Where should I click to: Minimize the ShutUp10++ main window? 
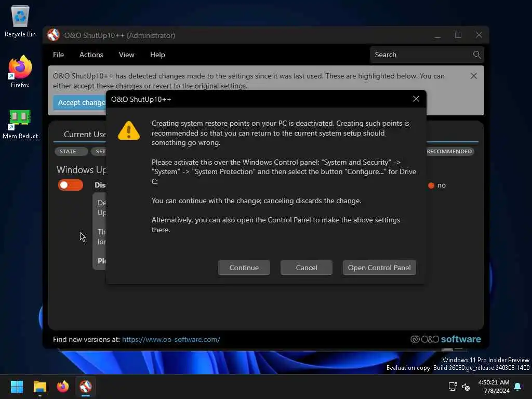click(437, 35)
